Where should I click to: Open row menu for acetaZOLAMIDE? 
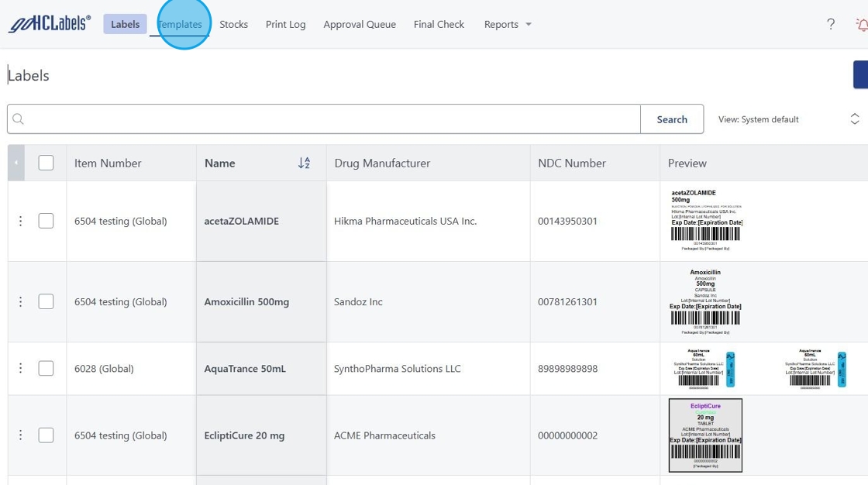click(x=21, y=221)
